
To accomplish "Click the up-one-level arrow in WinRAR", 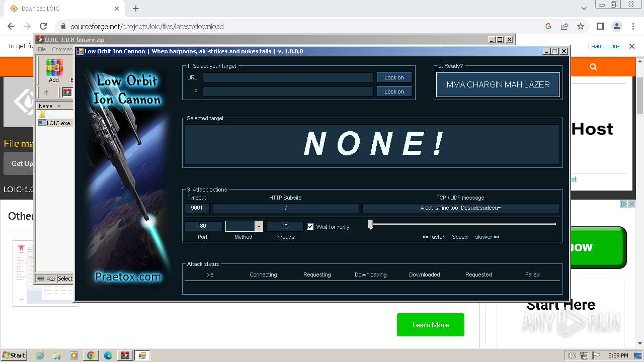I will coord(46,93).
